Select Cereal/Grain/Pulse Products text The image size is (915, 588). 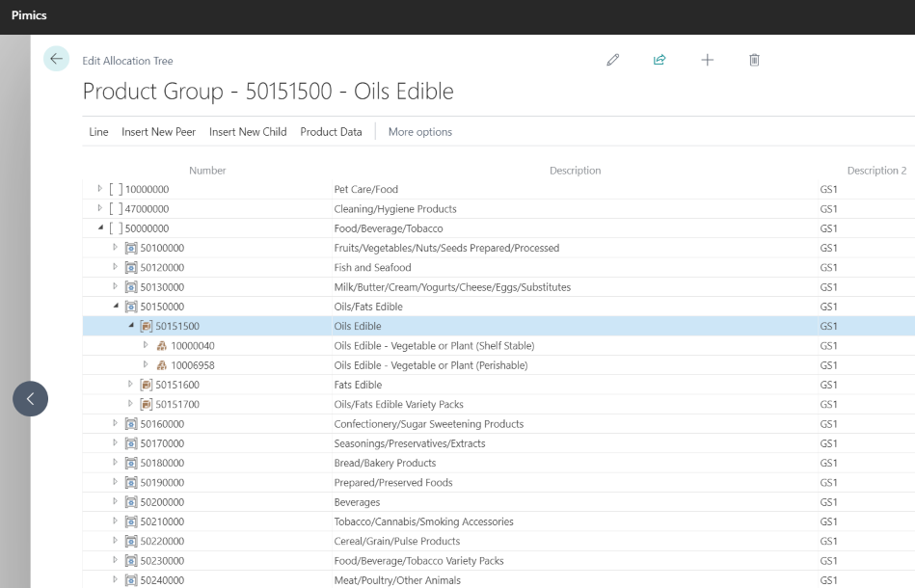(x=397, y=542)
